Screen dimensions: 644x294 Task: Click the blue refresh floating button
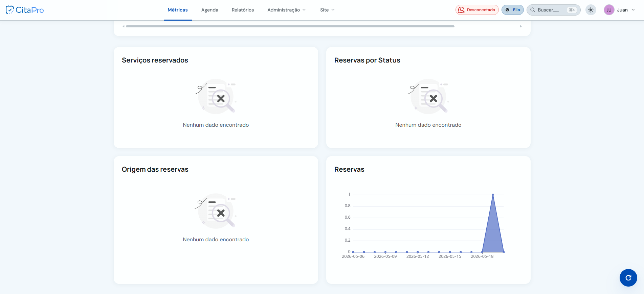pyautogui.click(x=628, y=278)
